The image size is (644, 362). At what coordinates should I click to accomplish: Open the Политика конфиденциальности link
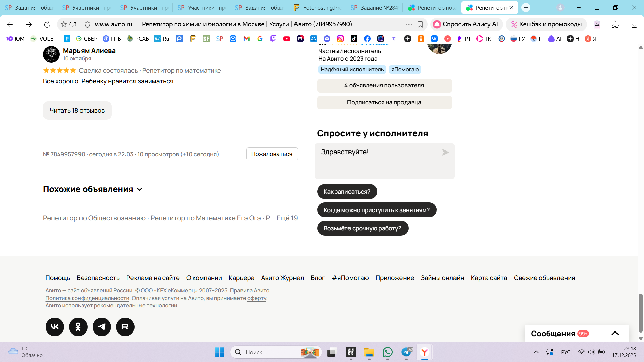87,298
